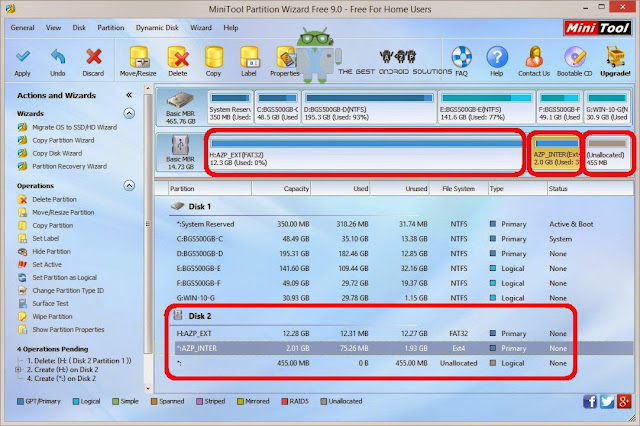640x426 pixels.
Task: Choose Set Partition as Logical
Action: 64,278
